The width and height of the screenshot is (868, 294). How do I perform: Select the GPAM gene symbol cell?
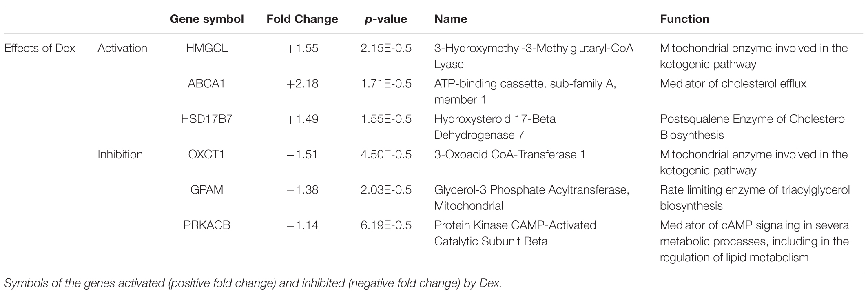pyautogui.click(x=207, y=190)
